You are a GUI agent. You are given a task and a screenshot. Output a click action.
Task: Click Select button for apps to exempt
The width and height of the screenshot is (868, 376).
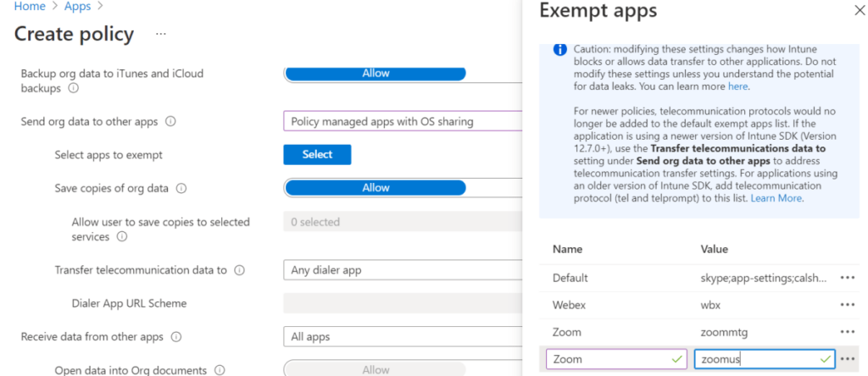tap(317, 154)
